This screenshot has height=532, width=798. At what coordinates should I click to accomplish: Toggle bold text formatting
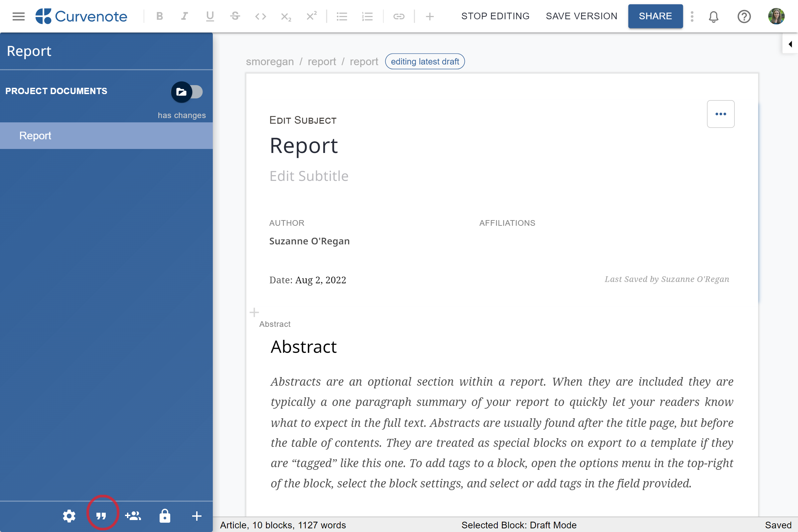159,16
